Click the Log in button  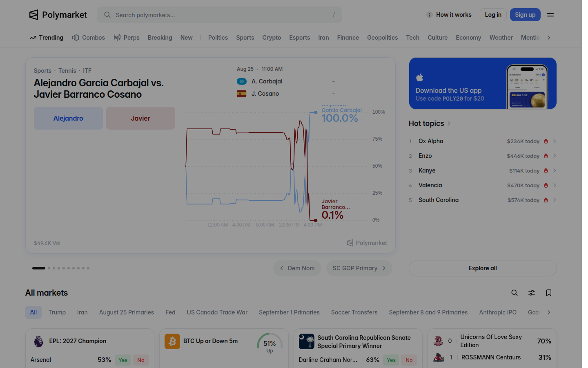(493, 15)
